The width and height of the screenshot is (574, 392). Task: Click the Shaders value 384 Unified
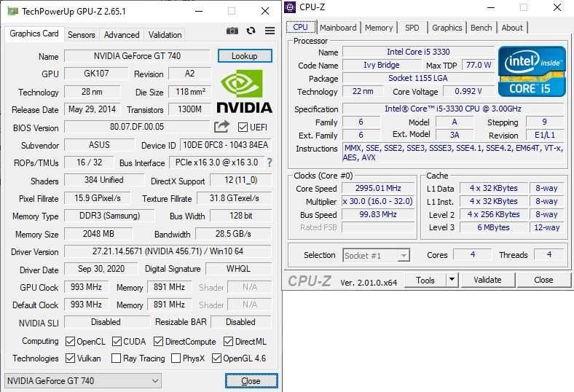104,180
